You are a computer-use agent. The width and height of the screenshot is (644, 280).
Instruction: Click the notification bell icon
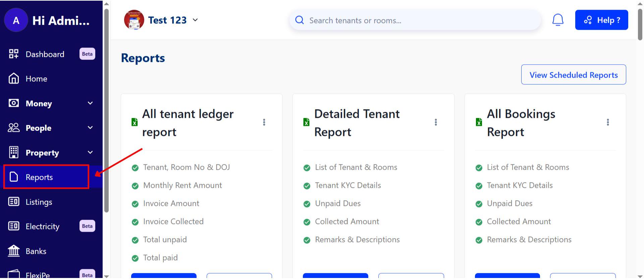[x=557, y=20]
